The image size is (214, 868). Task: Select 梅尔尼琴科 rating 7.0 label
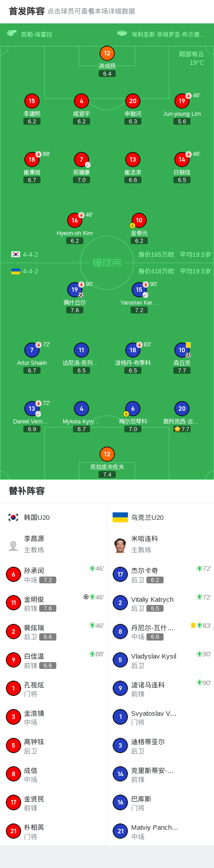(133, 429)
